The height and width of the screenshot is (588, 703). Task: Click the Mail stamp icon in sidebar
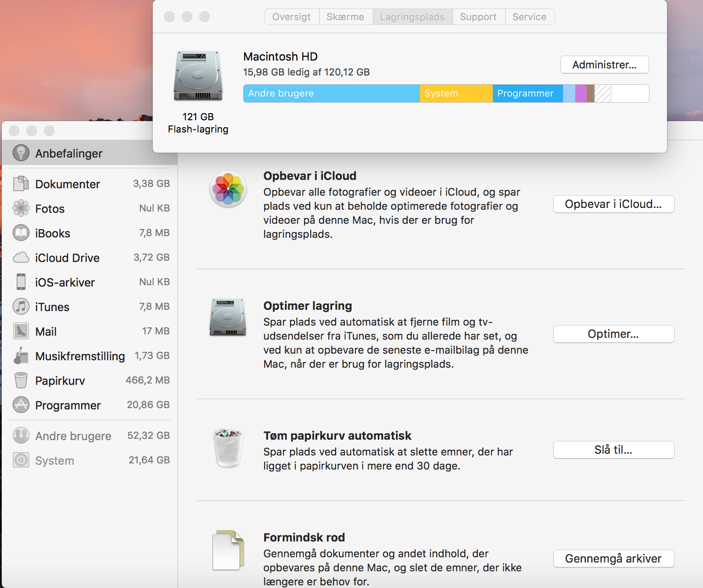[21, 331]
